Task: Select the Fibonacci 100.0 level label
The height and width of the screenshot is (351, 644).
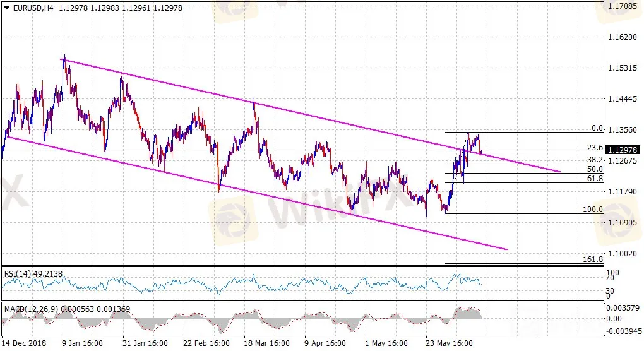Action: (593, 210)
